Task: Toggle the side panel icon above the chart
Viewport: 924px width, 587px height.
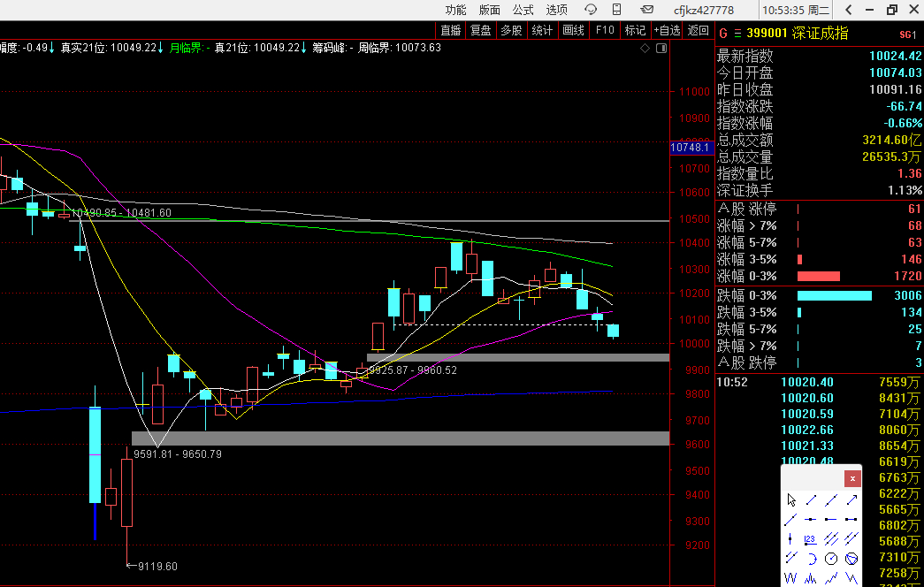Action: [661, 49]
